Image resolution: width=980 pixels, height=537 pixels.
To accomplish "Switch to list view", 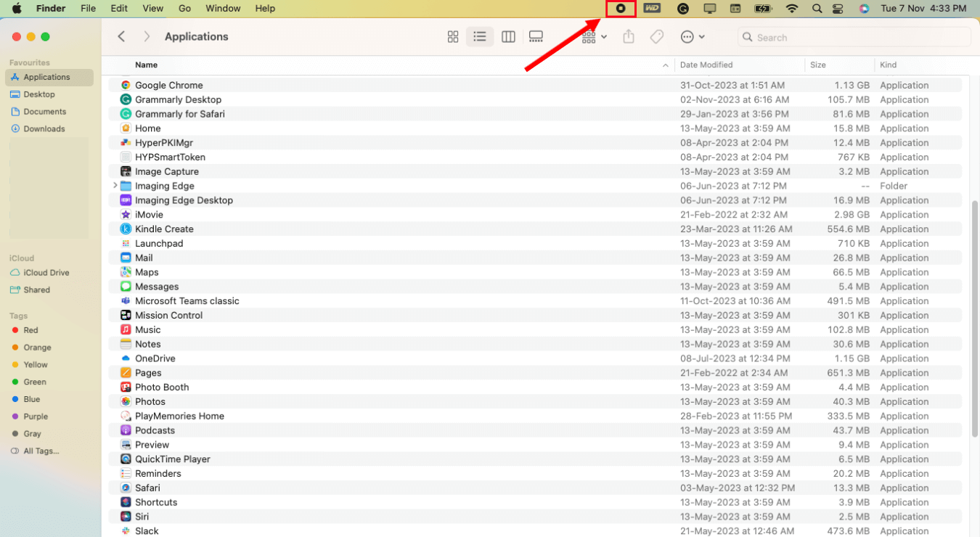I will click(x=480, y=36).
